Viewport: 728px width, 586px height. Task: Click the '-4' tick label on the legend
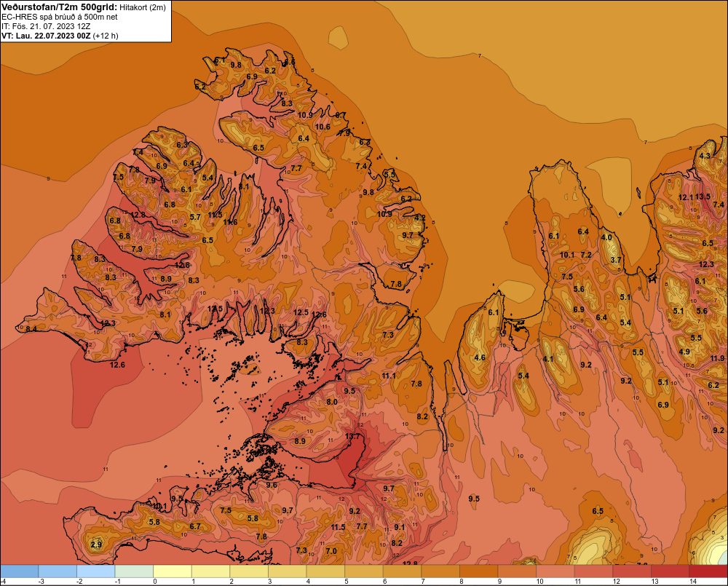tap(3, 582)
